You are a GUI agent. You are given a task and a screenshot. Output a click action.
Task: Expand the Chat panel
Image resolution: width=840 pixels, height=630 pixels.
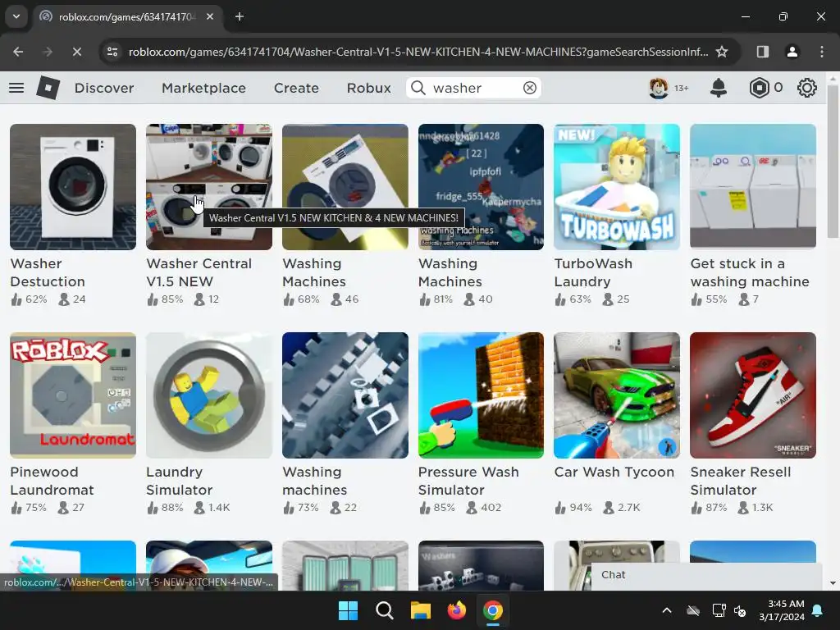coord(706,575)
